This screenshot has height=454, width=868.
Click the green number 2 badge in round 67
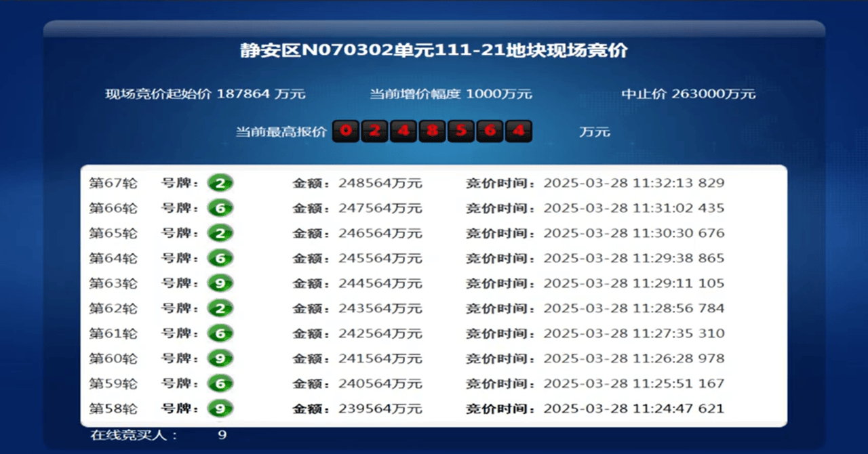click(220, 183)
